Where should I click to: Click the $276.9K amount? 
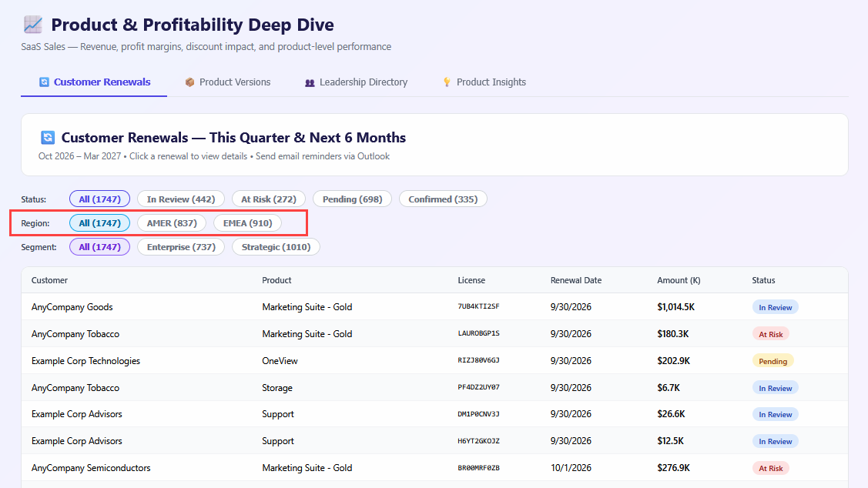[673, 468]
